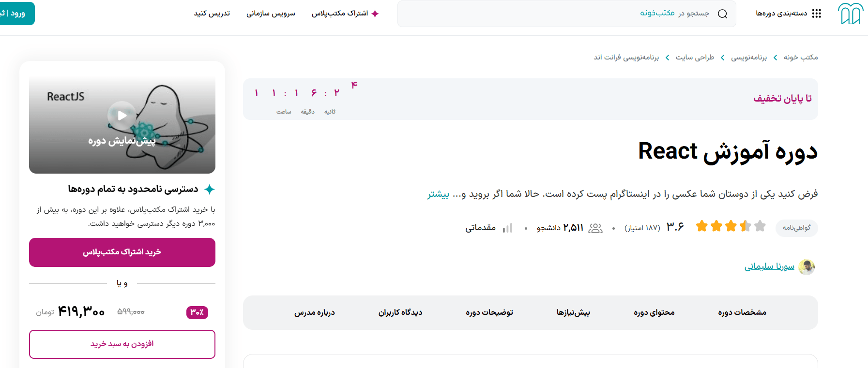This screenshot has width=868, height=368.
Task: Click the ۳۰٪ discount badge
Action: pyautogui.click(x=197, y=312)
